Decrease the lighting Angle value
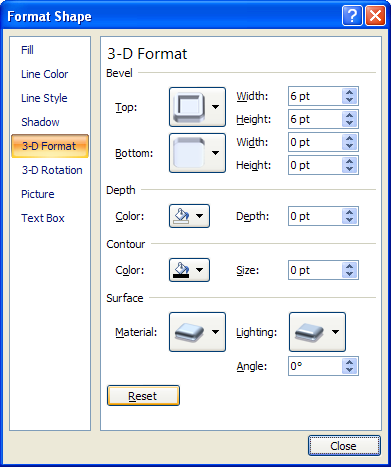This screenshot has width=391, height=467. [349, 370]
